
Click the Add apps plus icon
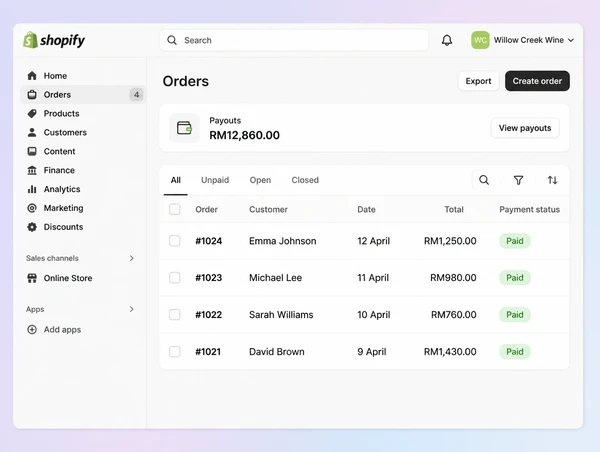[32, 330]
